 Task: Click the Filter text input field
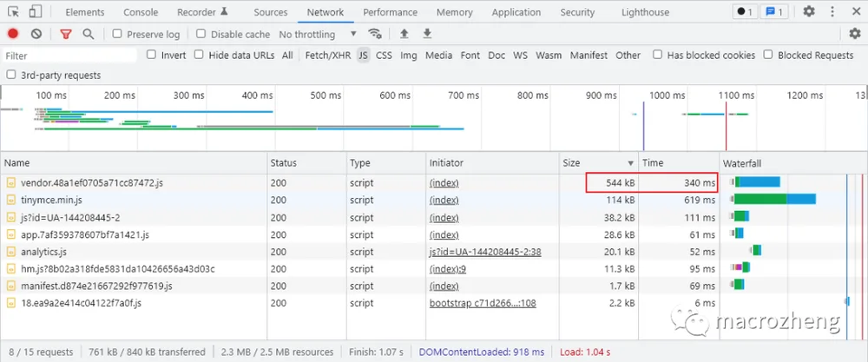click(x=69, y=56)
